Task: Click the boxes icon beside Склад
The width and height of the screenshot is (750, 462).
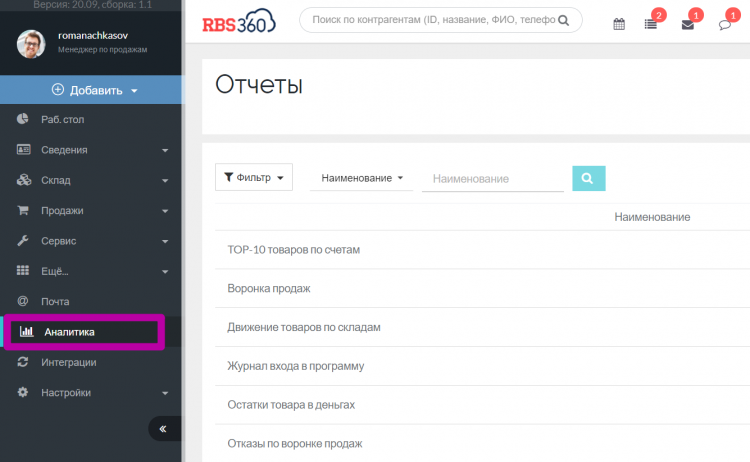Action: coord(24,180)
